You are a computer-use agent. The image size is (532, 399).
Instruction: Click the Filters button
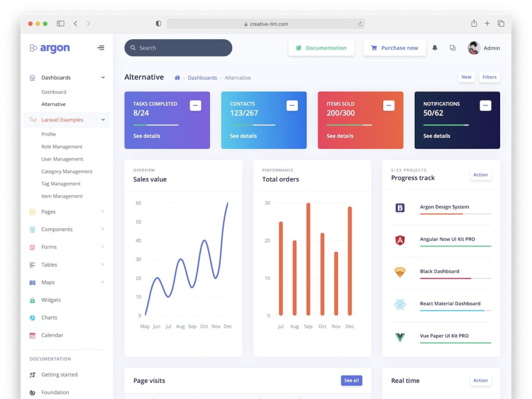pos(489,77)
